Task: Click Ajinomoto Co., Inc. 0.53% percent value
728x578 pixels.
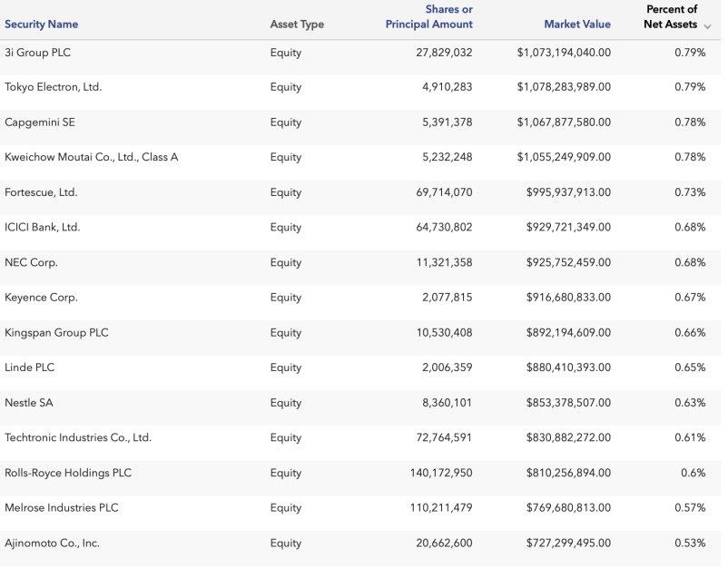Action: tap(690, 543)
